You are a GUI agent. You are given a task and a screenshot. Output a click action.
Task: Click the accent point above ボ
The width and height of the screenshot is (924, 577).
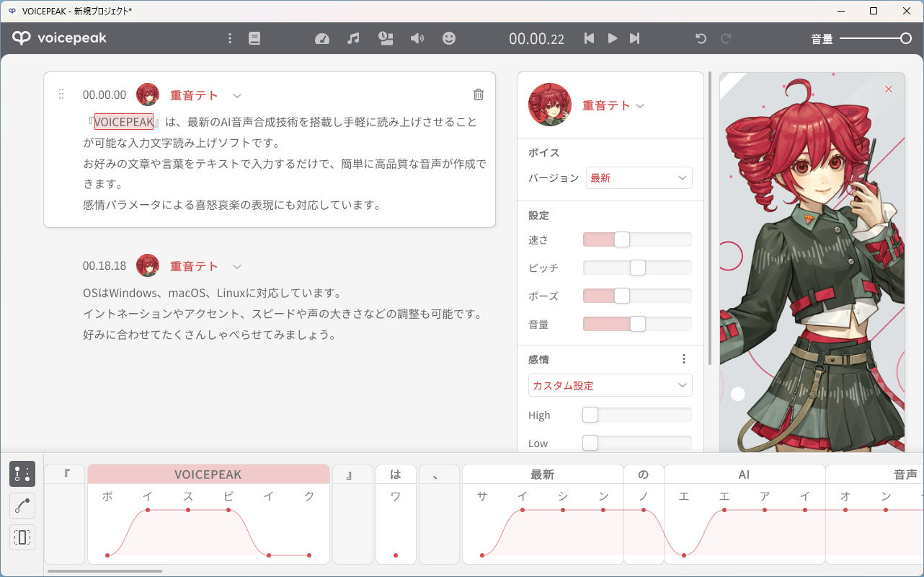pos(107,555)
